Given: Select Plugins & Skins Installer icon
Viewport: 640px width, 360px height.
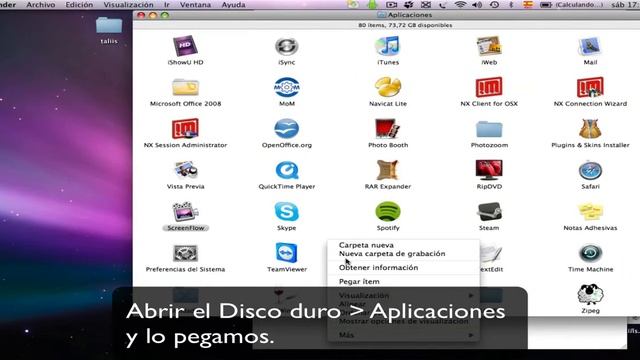Looking at the screenshot, I should [590, 129].
